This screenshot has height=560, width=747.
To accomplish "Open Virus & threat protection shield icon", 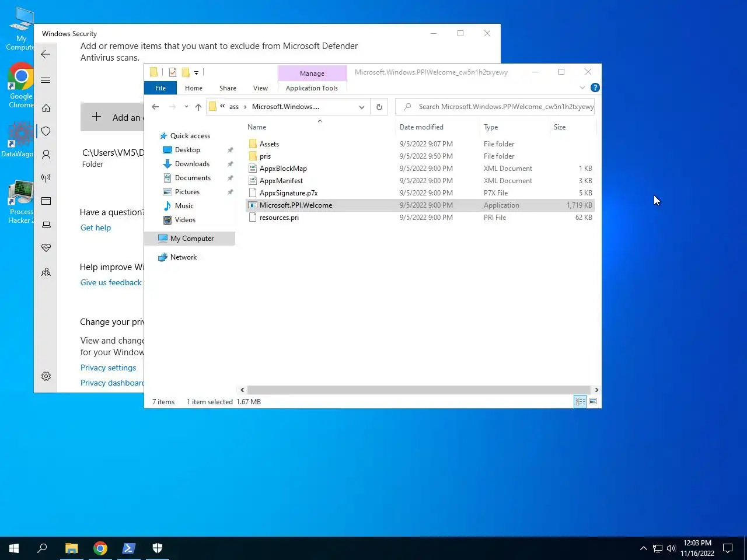I will [46, 131].
